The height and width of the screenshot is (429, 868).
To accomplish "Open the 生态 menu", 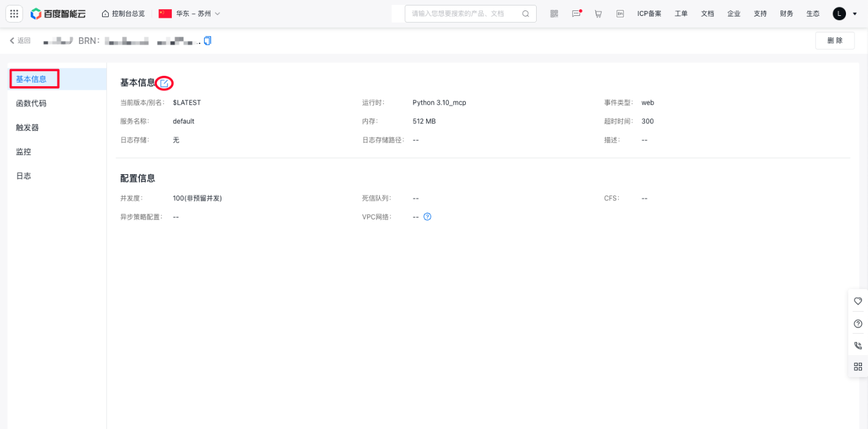I will click(813, 13).
